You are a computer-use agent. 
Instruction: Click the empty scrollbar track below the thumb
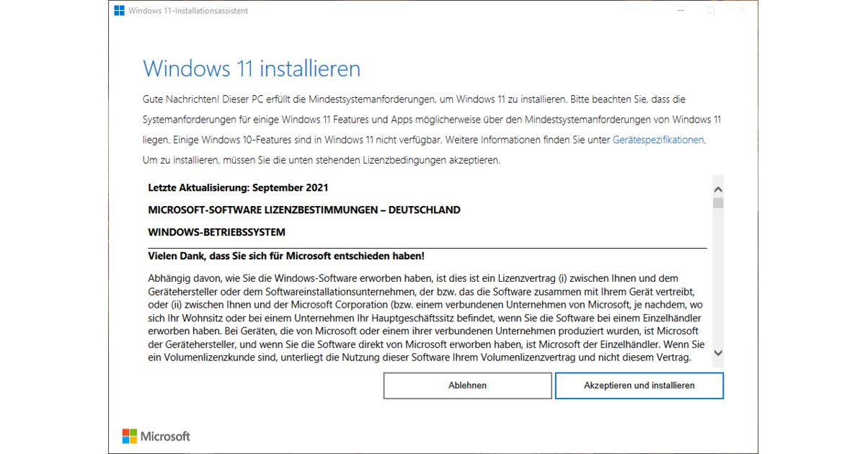718,277
